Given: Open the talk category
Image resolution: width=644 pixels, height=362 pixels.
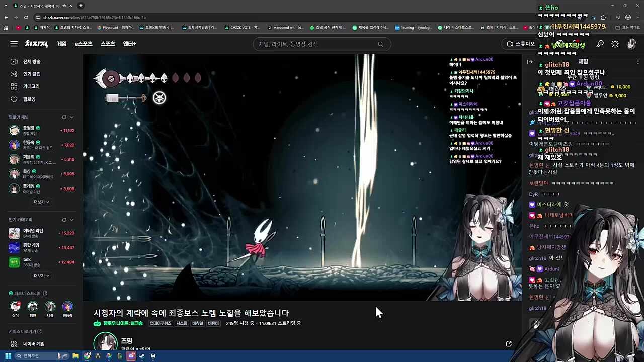Looking at the screenshot, I should pyautogui.click(x=41, y=262).
